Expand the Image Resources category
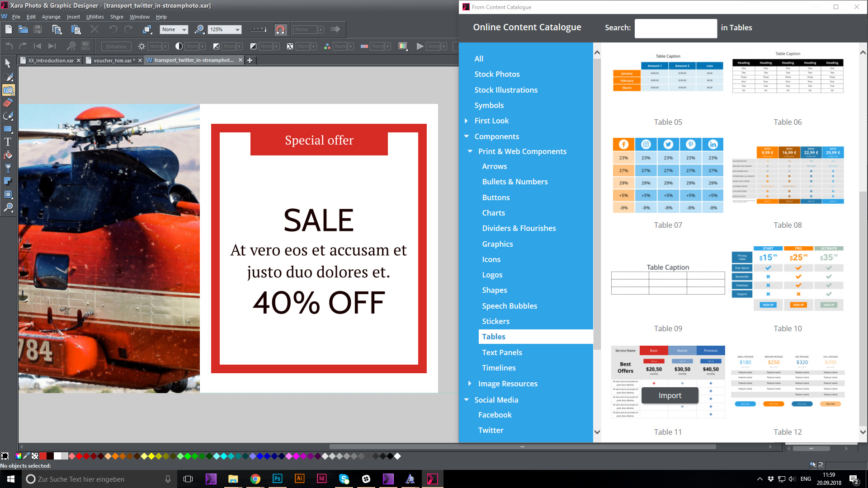The image size is (868, 488). (x=470, y=384)
